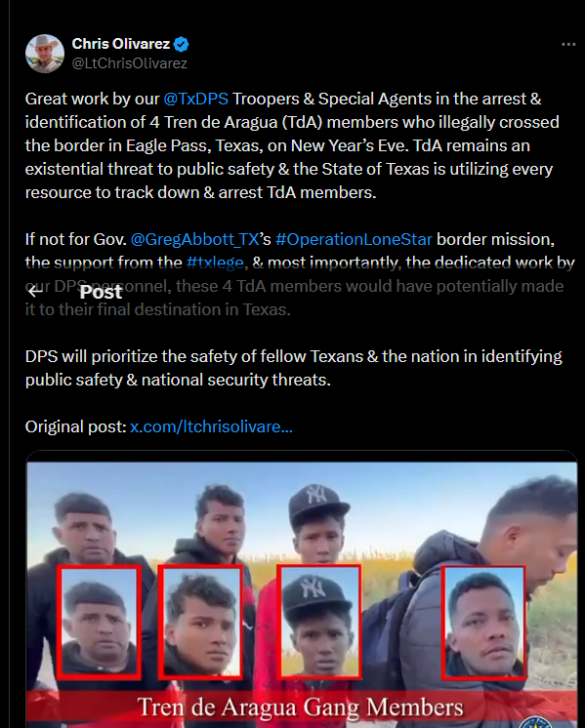Click the Post header title
Viewport: 585px width, 728px height.
click(x=101, y=292)
